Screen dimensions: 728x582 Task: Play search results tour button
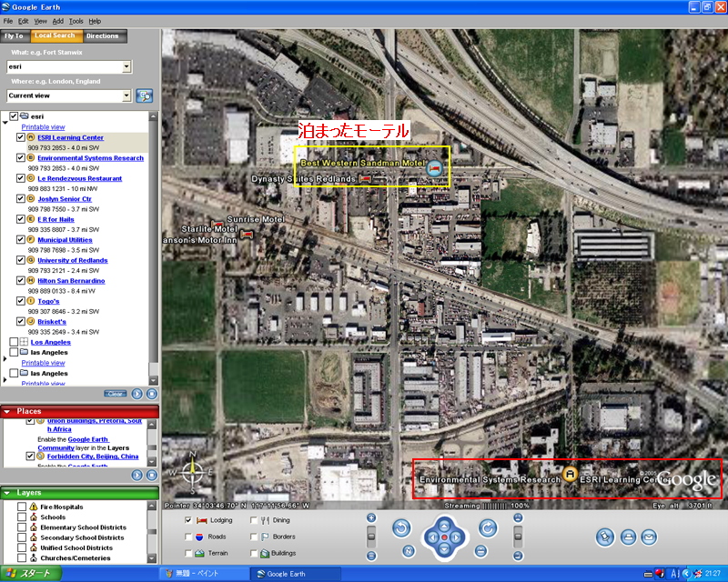tap(137, 394)
